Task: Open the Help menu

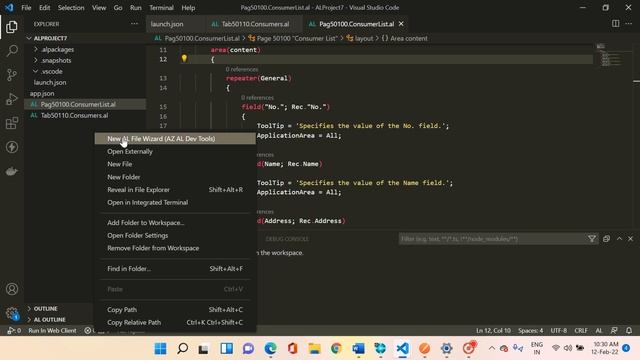Action: tap(188, 8)
